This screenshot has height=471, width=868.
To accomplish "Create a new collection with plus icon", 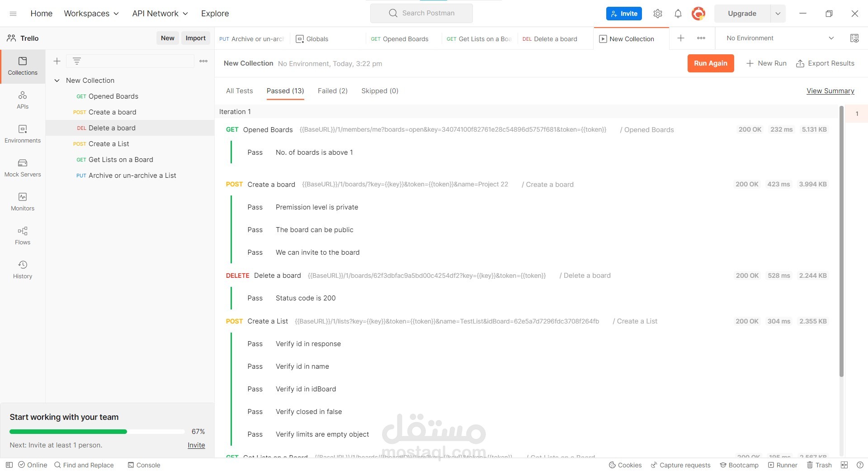I will [57, 61].
